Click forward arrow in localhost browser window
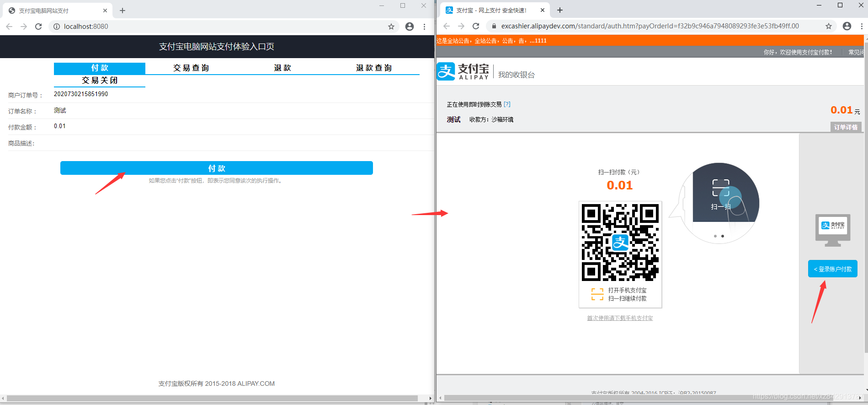Screen dimensions: 868x405 point(24,27)
